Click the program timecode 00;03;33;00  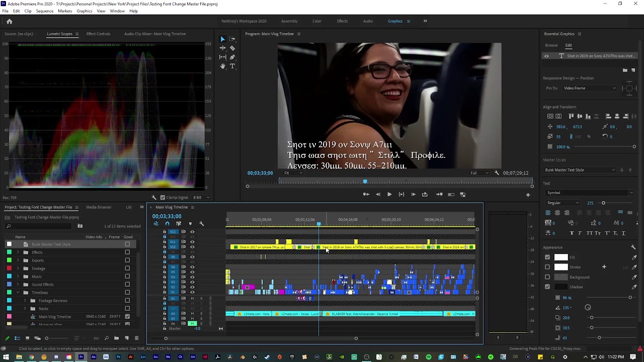[x=260, y=173]
